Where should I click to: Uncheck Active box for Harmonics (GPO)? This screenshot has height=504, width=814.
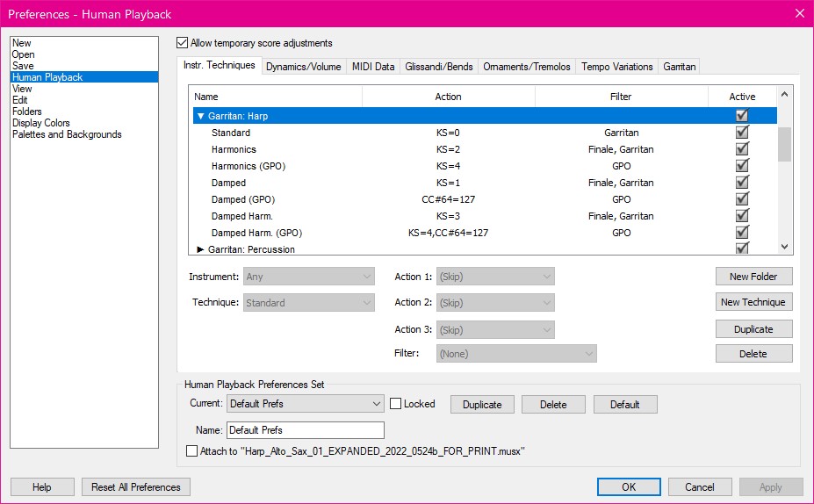(742, 166)
